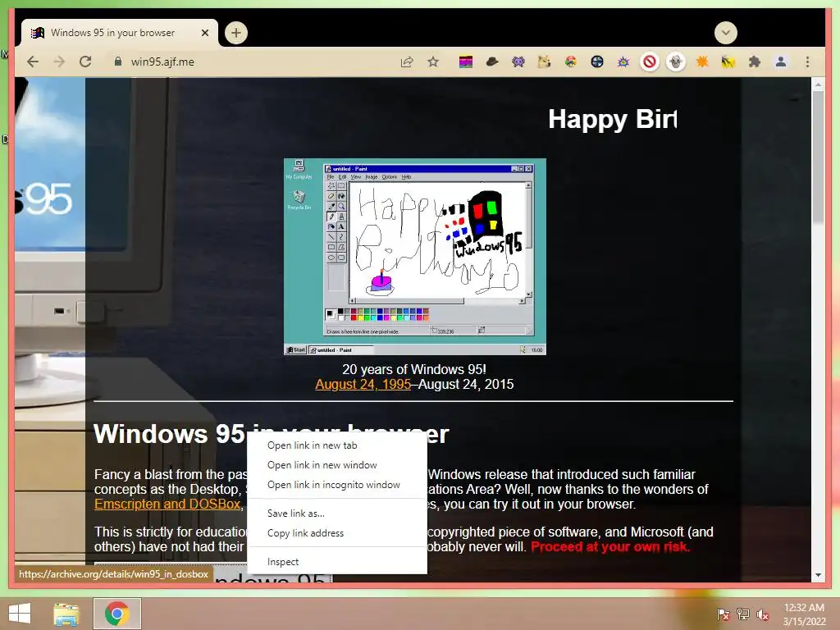The height and width of the screenshot is (630, 840).
Task: Reload the page with the refresh icon
Action: 85,62
